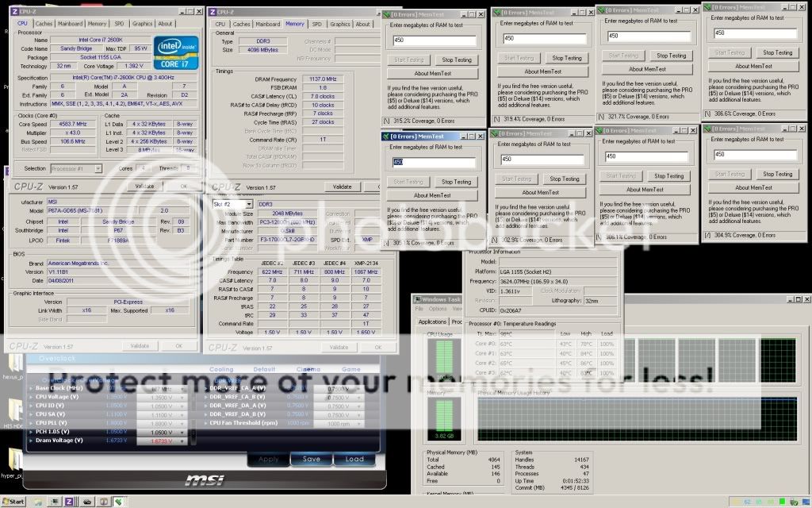The height and width of the screenshot is (508, 812).
Task: Click the Windows Task Manager title bar icon
Action: (x=418, y=298)
